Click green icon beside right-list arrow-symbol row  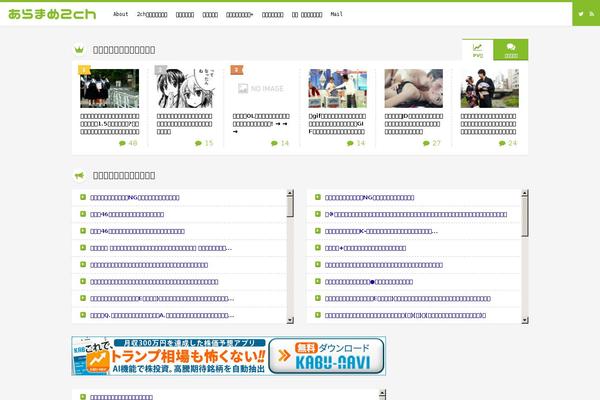(x=318, y=214)
